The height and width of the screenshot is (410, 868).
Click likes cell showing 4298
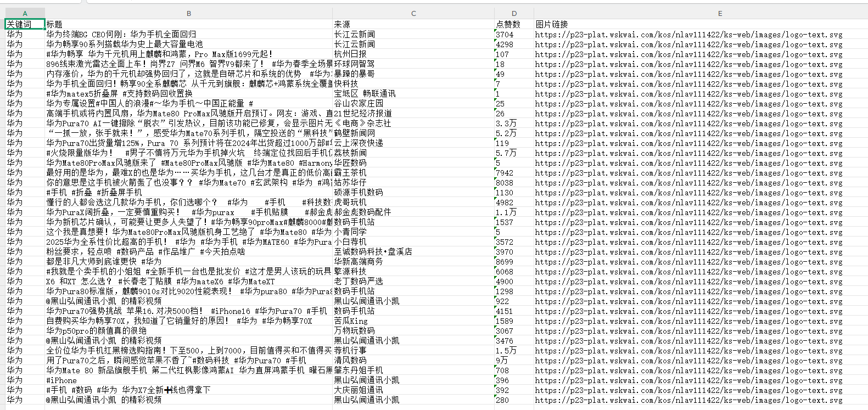(514, 44)
